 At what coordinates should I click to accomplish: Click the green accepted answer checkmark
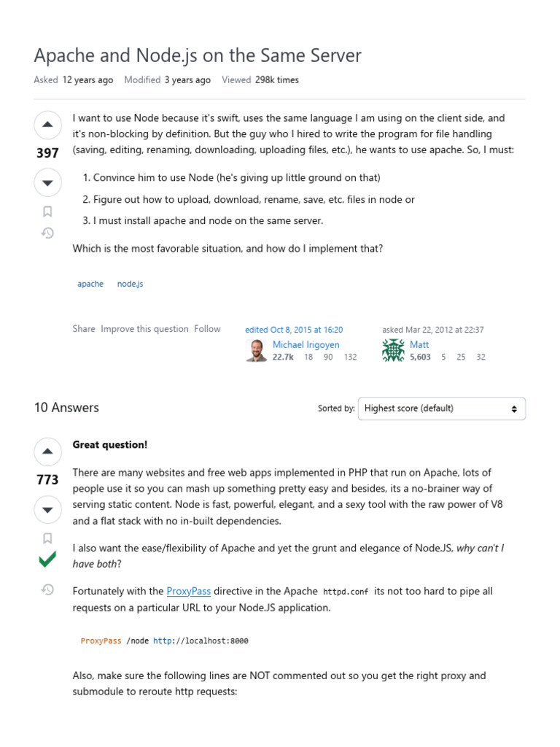47,560
